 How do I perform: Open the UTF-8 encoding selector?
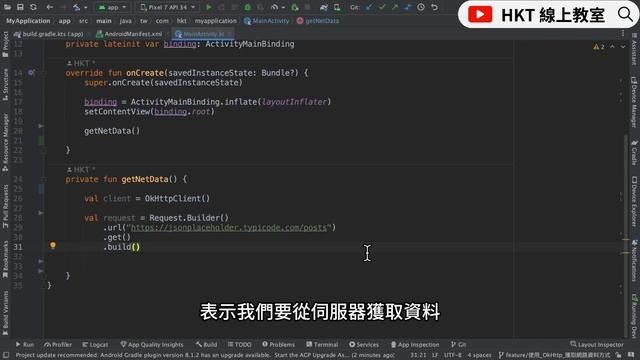coord(453,356)
